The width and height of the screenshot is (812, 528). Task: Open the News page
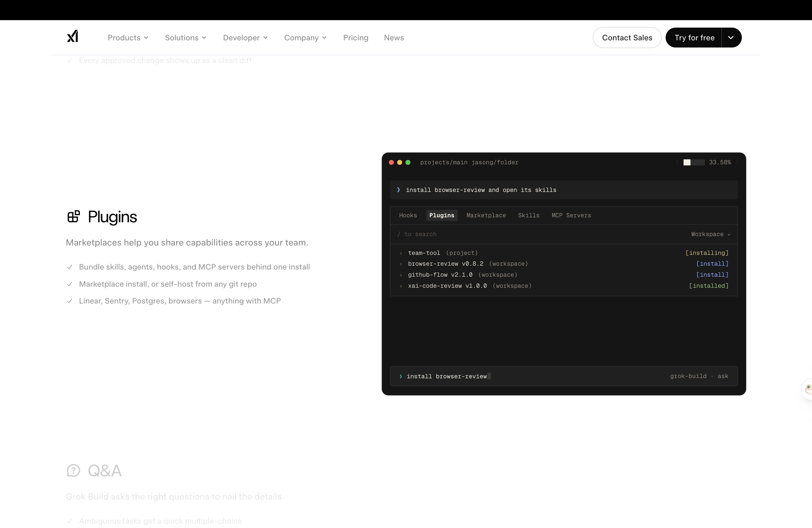tap(394, 38)
